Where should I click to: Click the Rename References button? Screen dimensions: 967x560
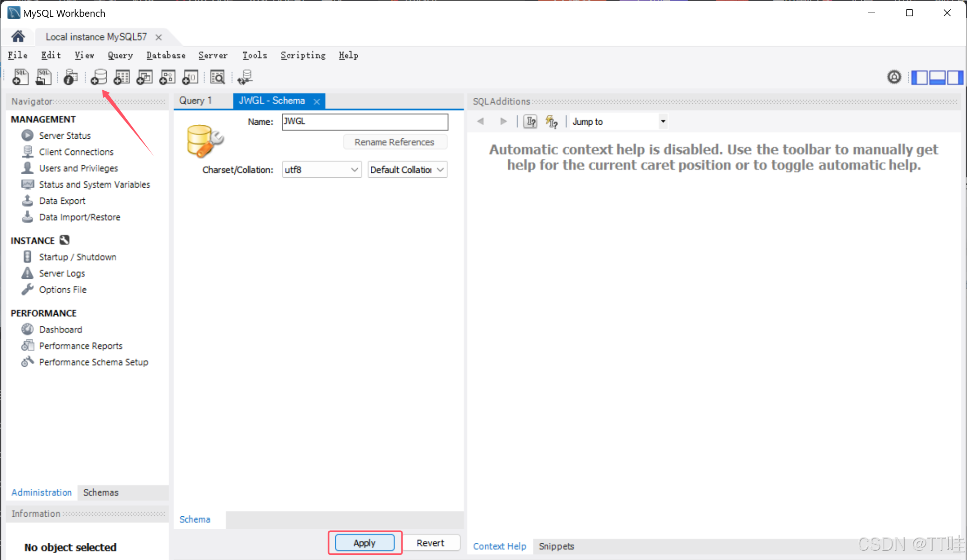tap(394, 142)
